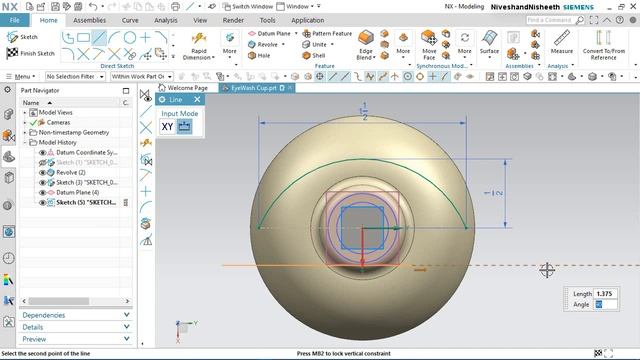Click More under Synchronous Modeling group

point(464,45)
